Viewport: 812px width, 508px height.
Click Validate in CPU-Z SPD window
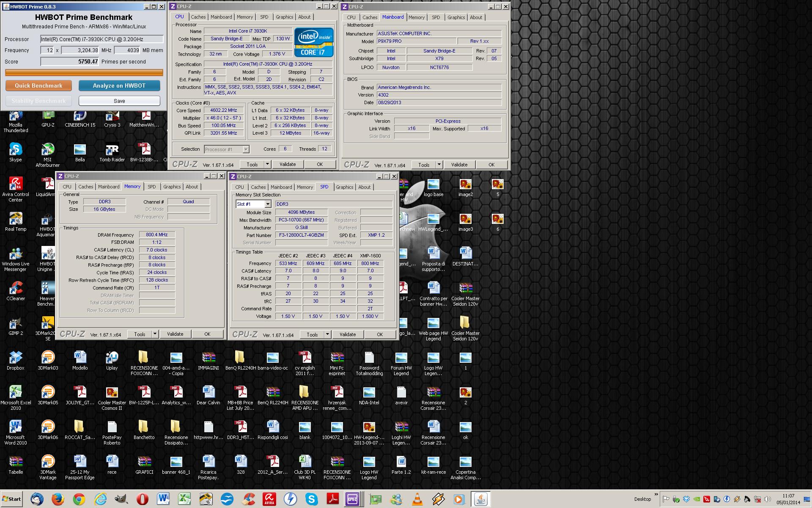pyautogui.click(x=348, y=334)
